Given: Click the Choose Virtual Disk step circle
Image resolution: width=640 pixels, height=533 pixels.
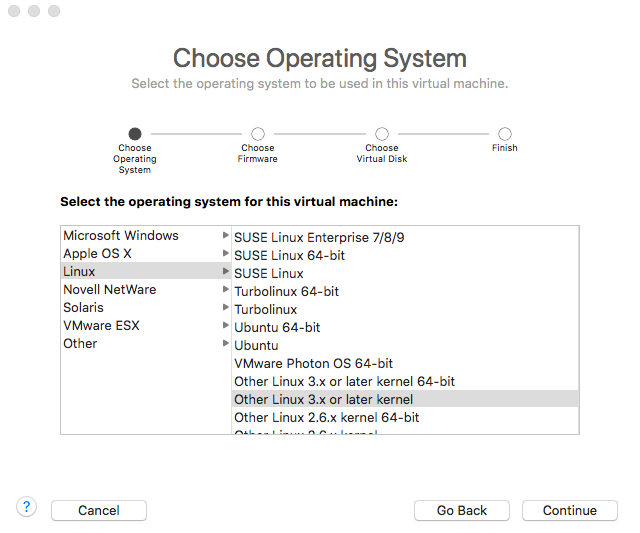Looking at the screenshot, I should [x=382, y=134].
